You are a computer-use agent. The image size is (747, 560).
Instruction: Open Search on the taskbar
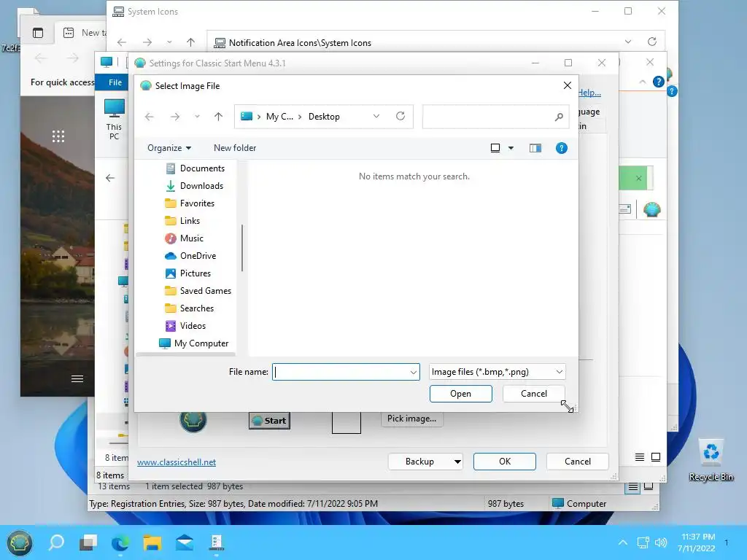click(x=56, y=542)
